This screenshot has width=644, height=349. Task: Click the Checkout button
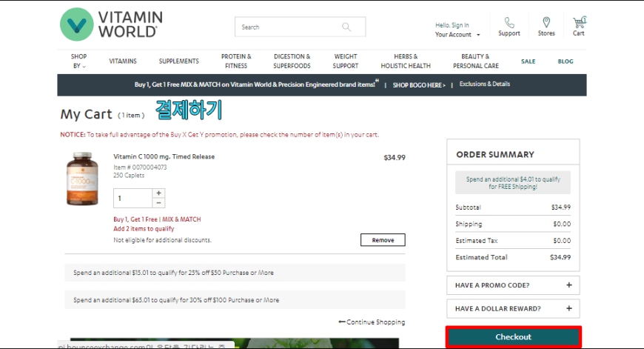[x=514, y=337]
